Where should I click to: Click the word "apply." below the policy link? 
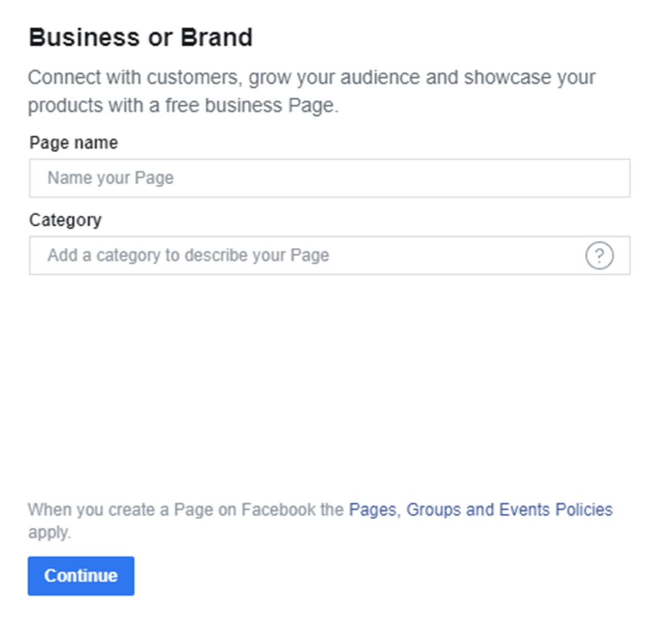pyautogui.click(x=50, y=533)
